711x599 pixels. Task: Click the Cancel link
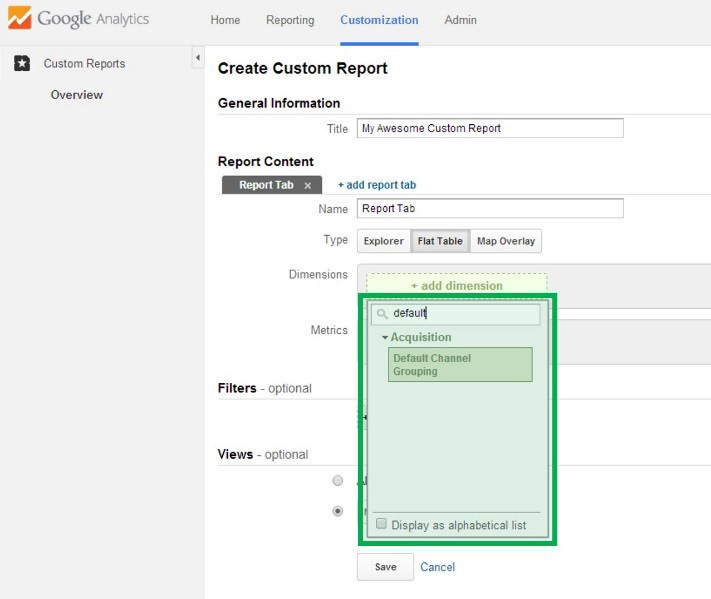coord(437,567)
